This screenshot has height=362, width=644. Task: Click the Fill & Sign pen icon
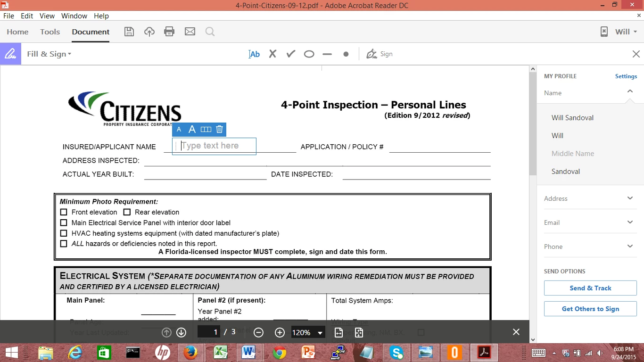click(x=10, y=54)
